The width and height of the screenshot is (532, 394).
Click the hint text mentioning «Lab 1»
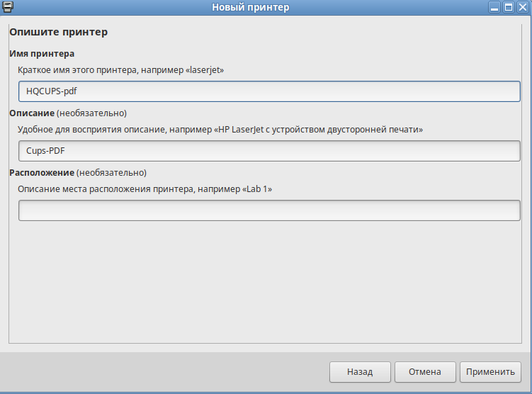click(145, 189)
